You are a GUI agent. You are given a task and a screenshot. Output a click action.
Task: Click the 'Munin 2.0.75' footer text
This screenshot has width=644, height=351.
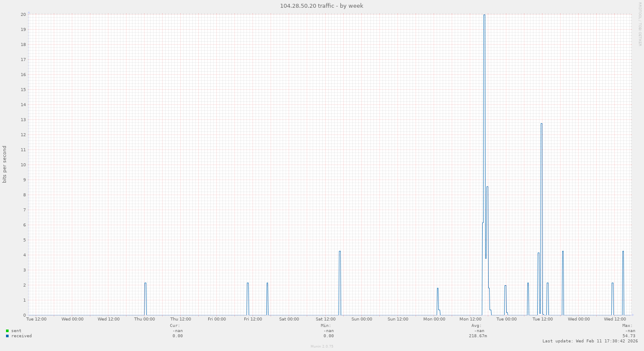pyautogui.click(x=322, y=346)
